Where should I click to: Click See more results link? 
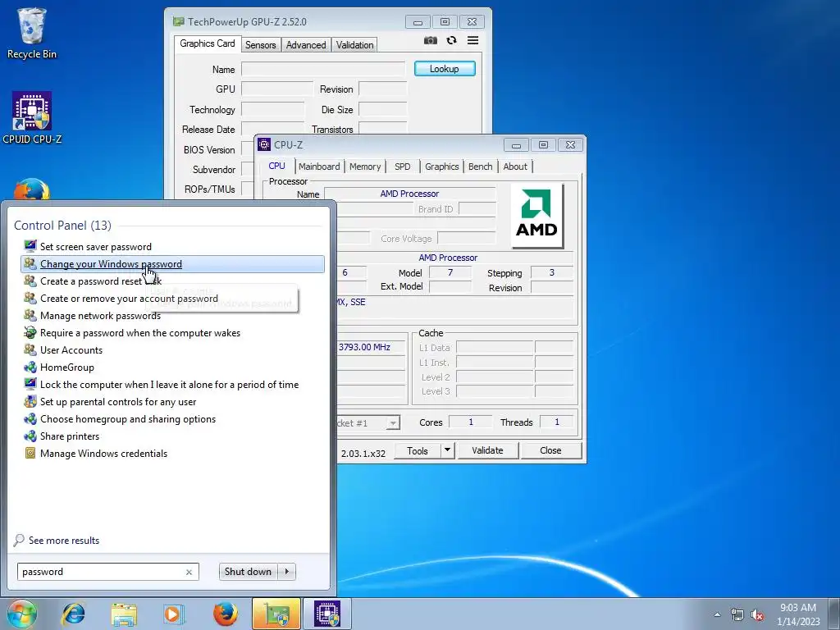pyautogui.click(x=64, y=541)
